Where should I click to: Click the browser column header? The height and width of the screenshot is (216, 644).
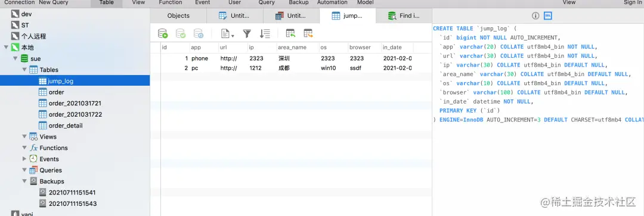tap(365, 47)
